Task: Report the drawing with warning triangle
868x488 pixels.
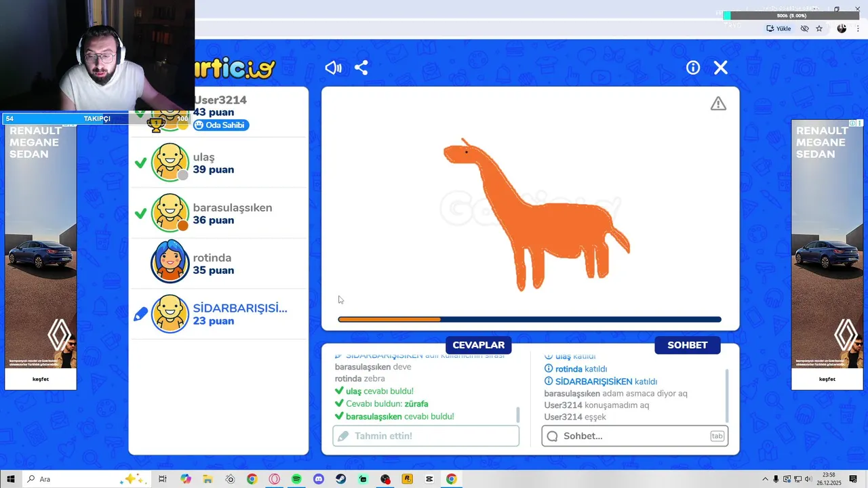Action: coord(718,104)
